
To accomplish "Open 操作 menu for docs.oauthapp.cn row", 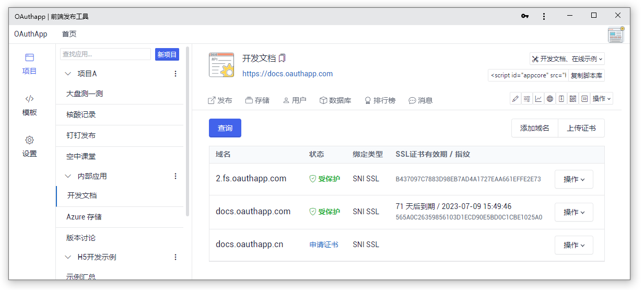I will pyautogui.click(x=574, y=245).
